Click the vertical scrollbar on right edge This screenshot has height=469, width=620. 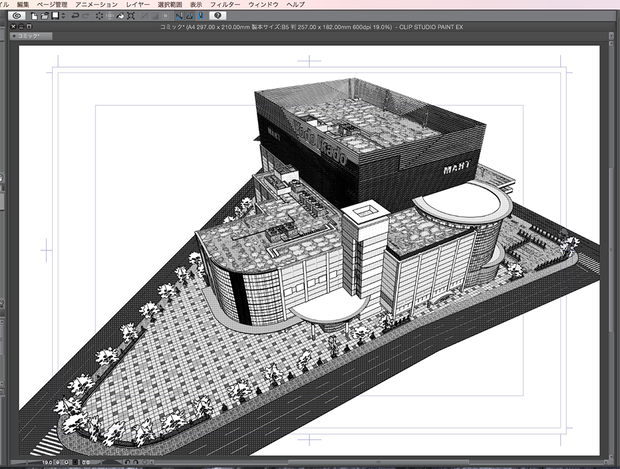coord(611,253)
